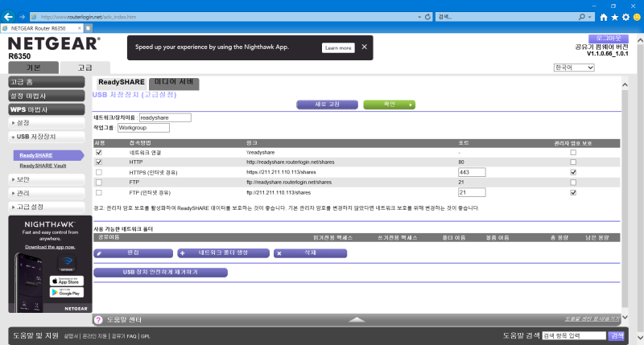Click the 새로 고침 button
The width and height of the screenshot is (644, 345).
327,105
